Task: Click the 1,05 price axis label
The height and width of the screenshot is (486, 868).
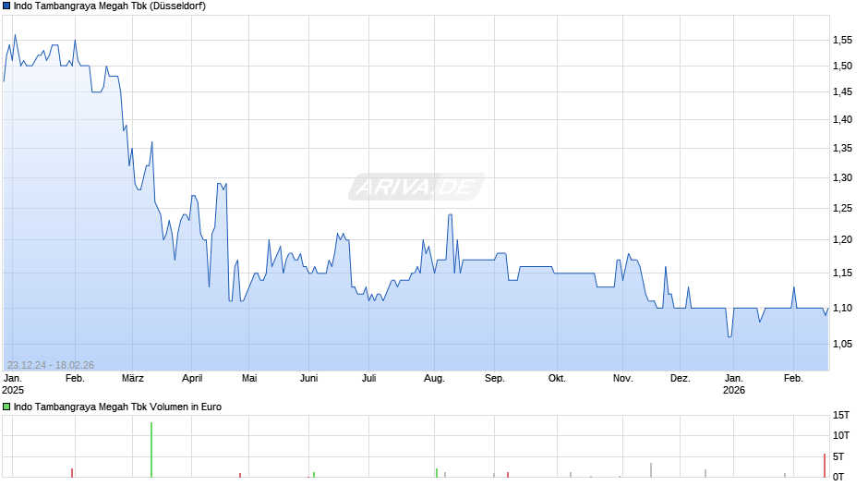Action: coord(842,344)
